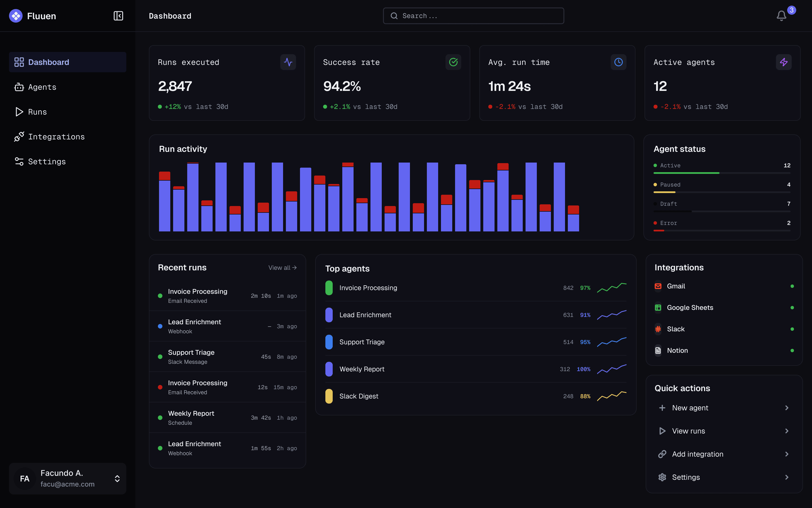Go to Agents in the sidebar
Image resolution: width=812 pixels, height=508 pixels.
pyautogui.click(x=67, y=87)
